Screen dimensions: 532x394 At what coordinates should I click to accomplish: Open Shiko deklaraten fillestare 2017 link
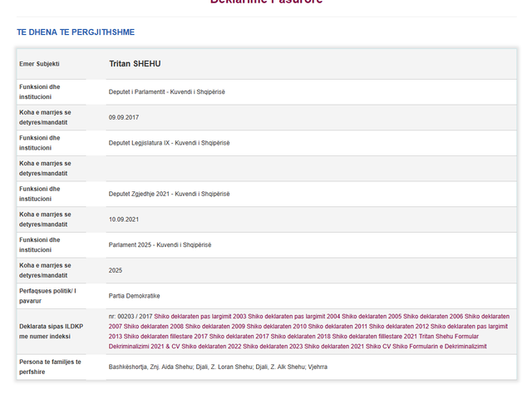click(165, 337)
